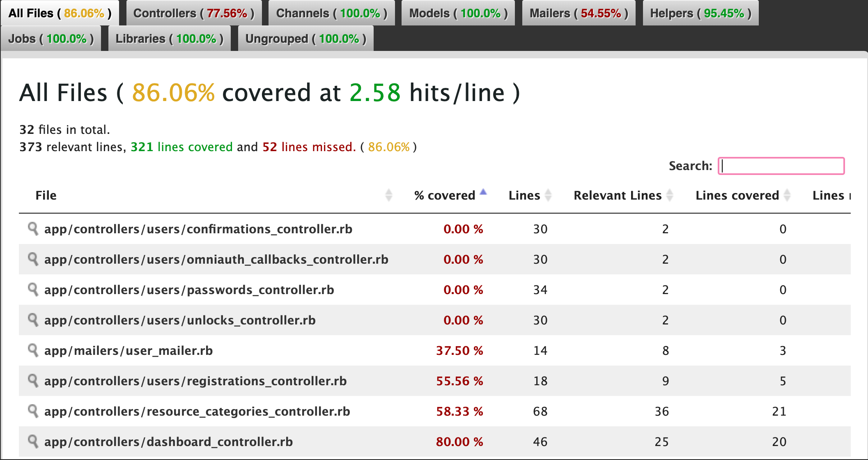Click lines covered value 21

(x=779, y=411)
